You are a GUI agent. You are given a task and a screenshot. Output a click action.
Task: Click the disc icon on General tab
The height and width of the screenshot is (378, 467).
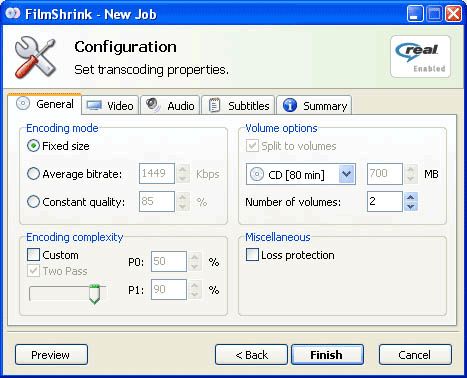(23, 104)
